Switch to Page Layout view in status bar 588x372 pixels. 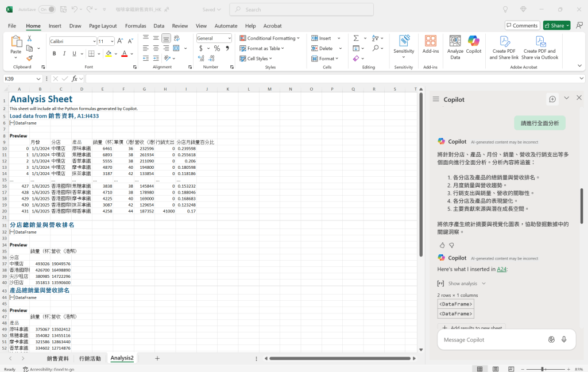[496, 369]
